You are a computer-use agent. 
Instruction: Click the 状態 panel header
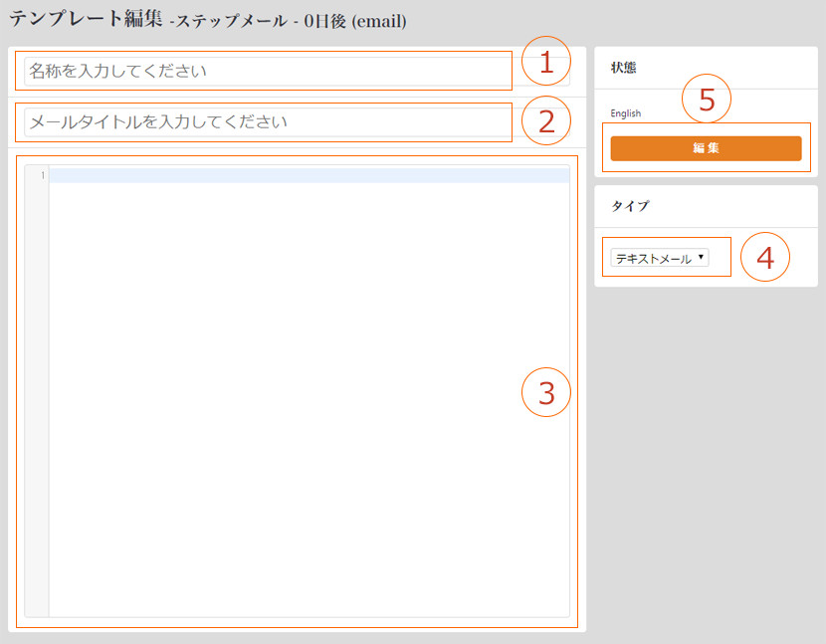(x=624, y=68)
